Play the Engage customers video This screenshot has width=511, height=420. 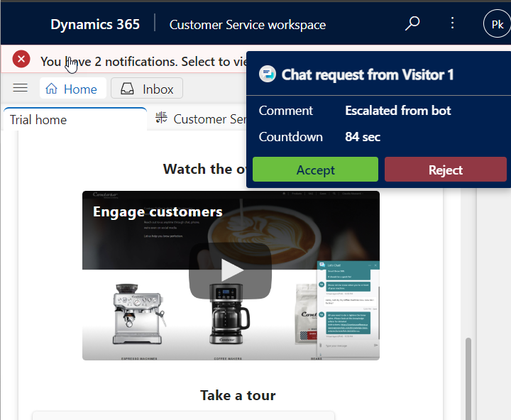[x=230, y=270]
